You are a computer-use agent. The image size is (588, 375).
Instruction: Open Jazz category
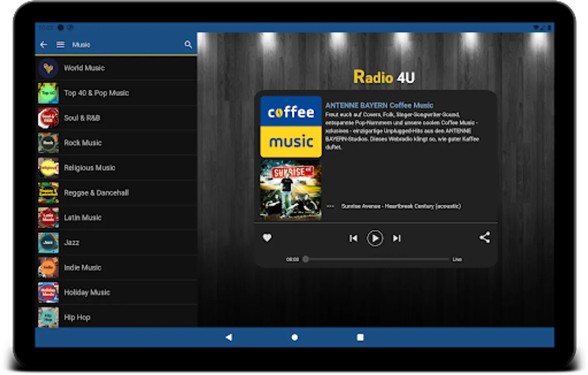[116, 242]
